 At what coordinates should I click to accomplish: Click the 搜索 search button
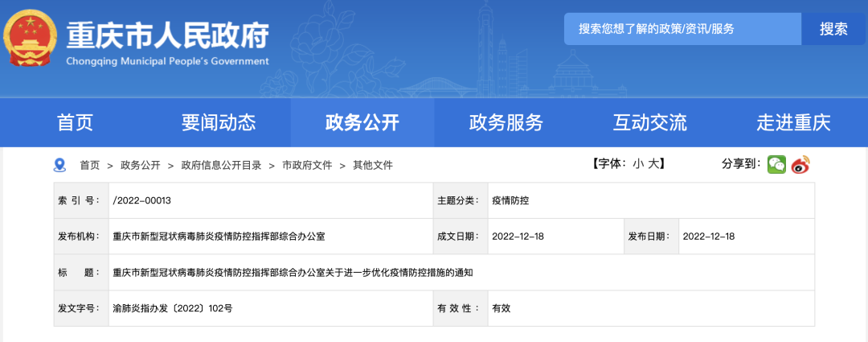pos(833,29)
